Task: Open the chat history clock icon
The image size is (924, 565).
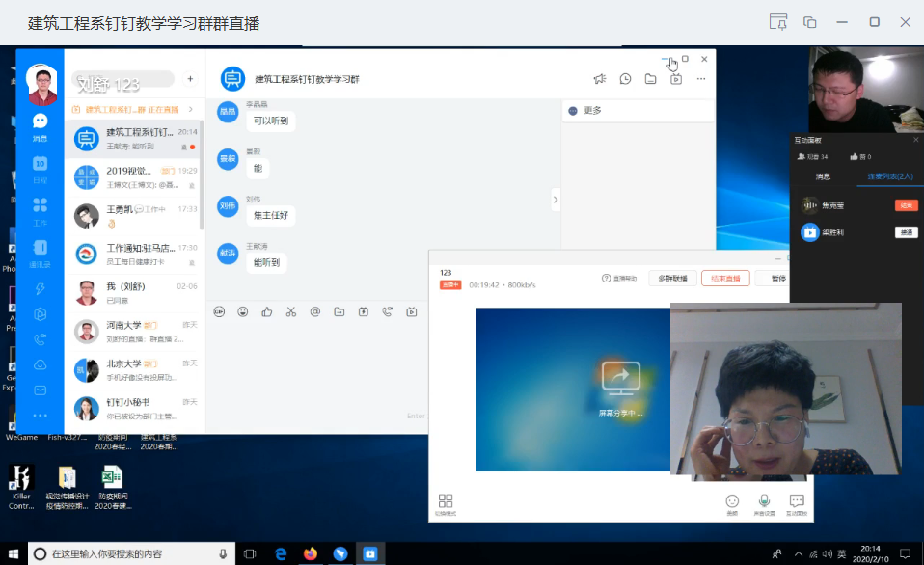Action: [625, 79]
